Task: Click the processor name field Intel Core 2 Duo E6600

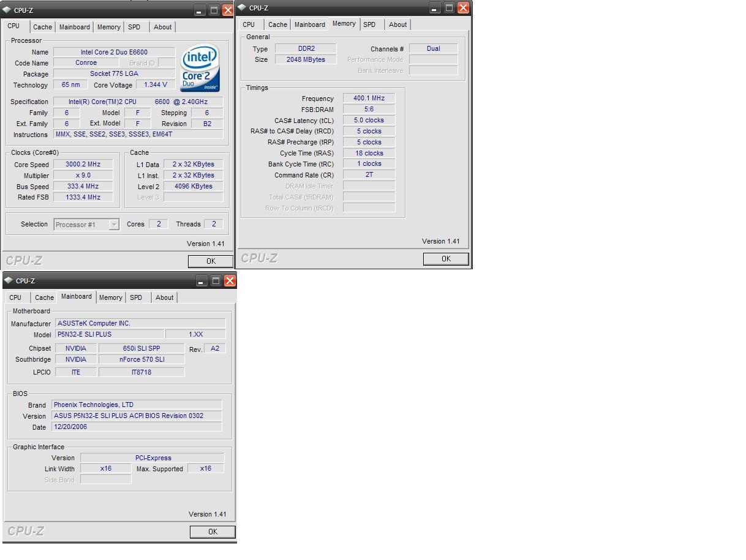Action: (x=114, y=52)
